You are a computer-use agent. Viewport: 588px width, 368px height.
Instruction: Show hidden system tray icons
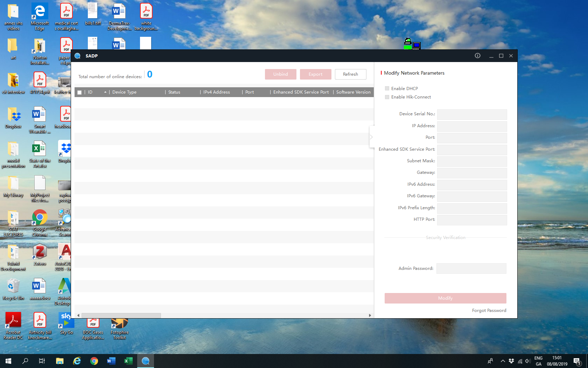(503, 361)
